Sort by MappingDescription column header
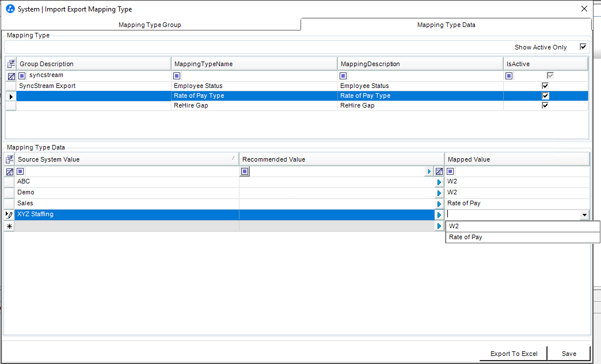The image size is (601, 364). 420,64
